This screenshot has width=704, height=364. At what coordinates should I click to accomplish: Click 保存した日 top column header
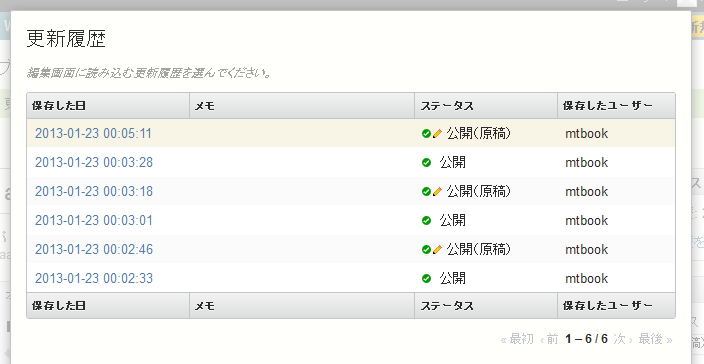tap(59, 106)
